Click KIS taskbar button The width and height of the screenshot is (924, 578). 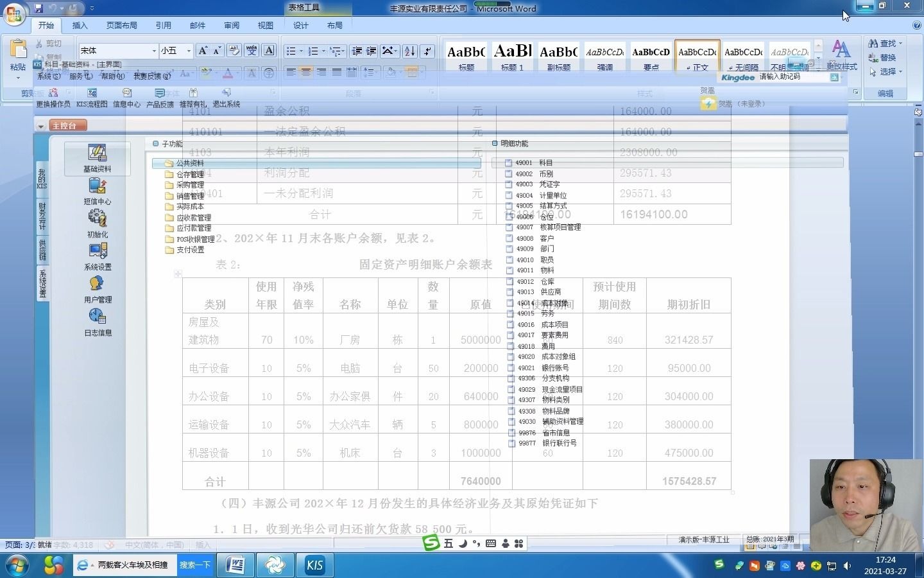(x=314, y=565)
